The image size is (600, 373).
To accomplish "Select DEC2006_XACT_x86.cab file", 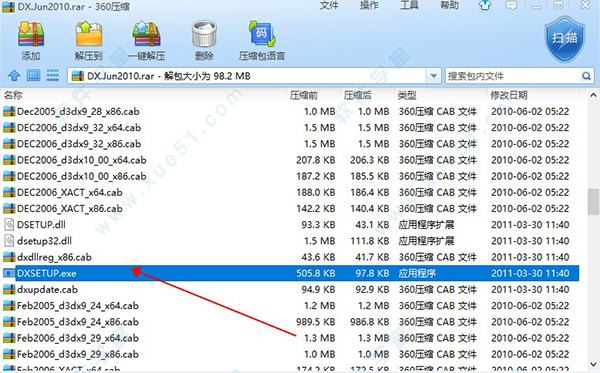I will pyautogui.click(x=70, y=208).
